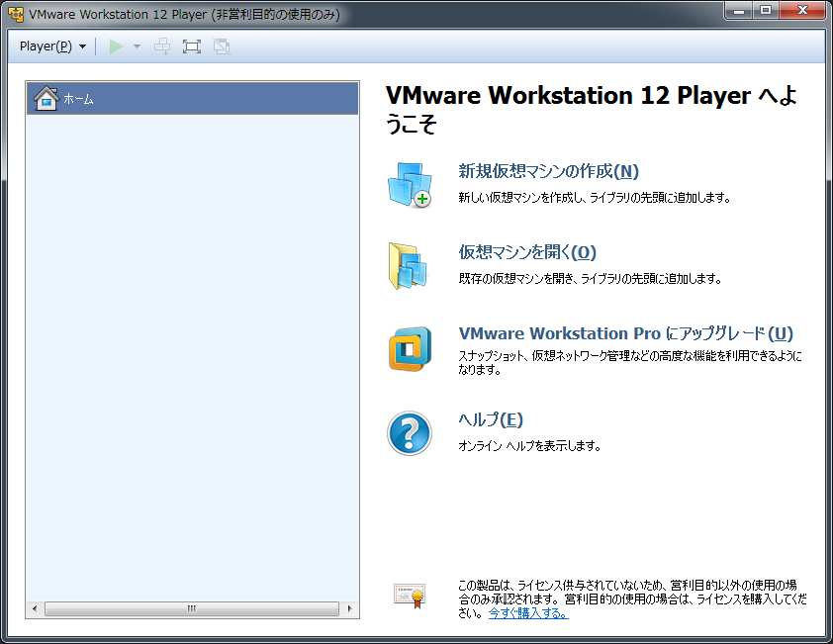Screen dimensions: 833x644
Task: Click VMware Workstation Pro にアップグレード(U) link
Action: pos(626,333)
